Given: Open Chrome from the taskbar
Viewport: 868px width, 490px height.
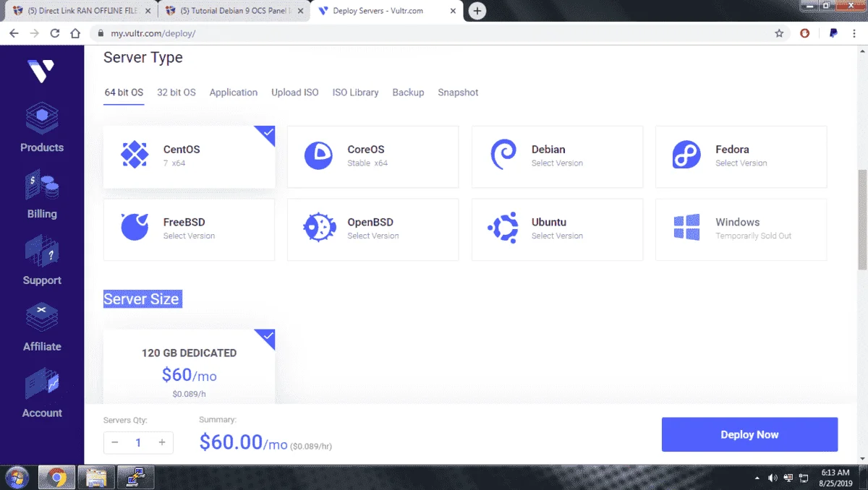Looking at the screenshot, I should pos(57,478).
